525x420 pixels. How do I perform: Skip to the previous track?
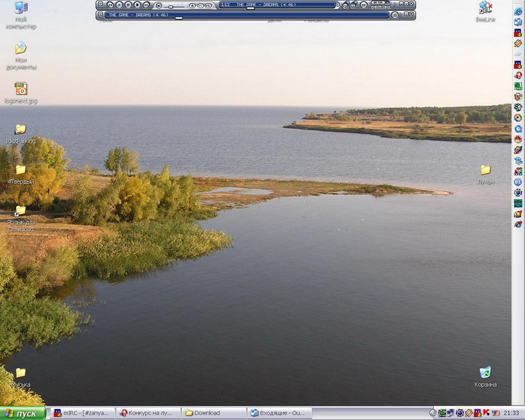110,5
